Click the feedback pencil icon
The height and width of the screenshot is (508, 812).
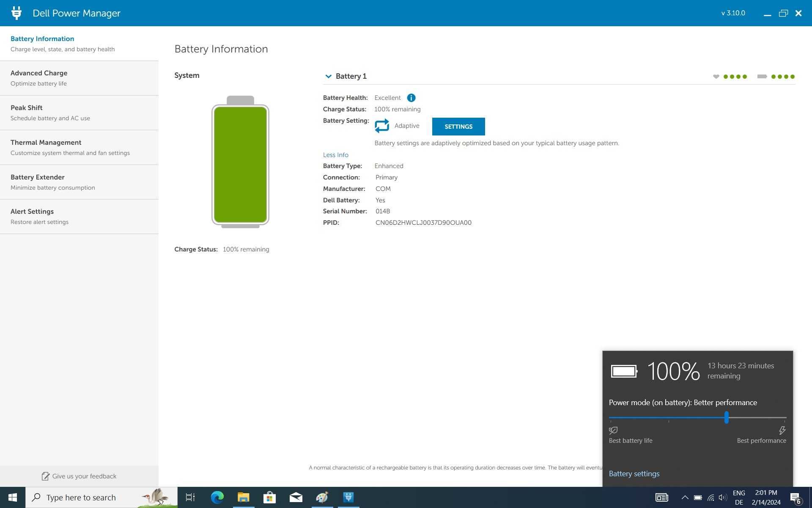[x=45, y=476]
